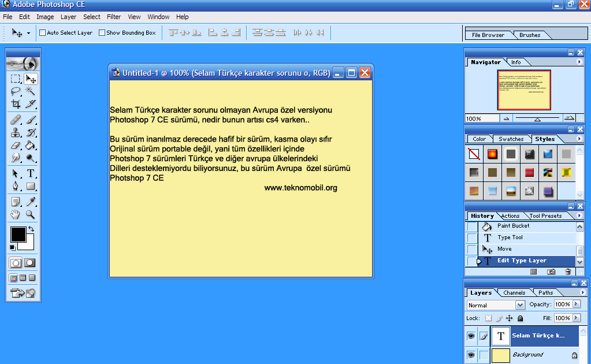Switch to the Swatches tab
The width and height of the screenshot is (591, 364).
coord(511,139)
